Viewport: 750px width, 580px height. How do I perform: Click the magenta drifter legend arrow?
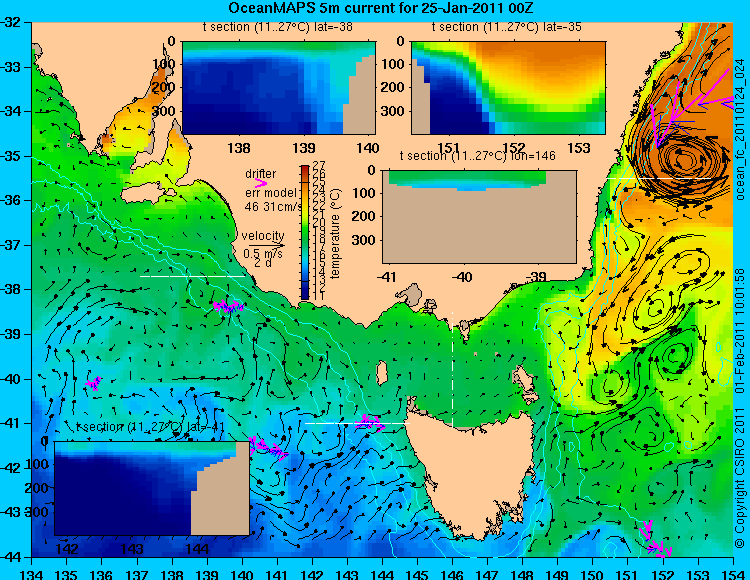click(261, 183)
